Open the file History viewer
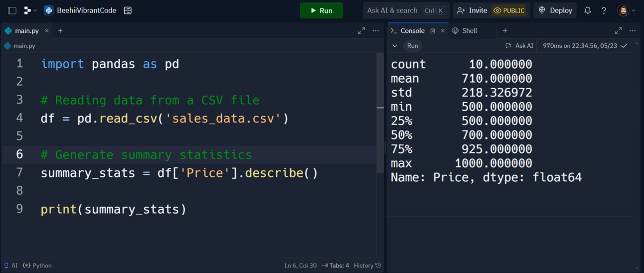644x273 pixels. tap(367, 266)
